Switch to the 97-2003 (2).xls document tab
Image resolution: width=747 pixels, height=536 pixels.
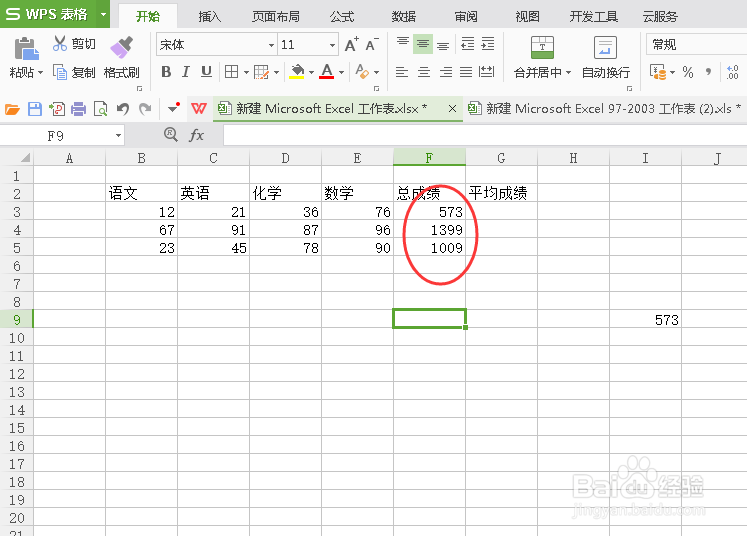tap(604, 109)
